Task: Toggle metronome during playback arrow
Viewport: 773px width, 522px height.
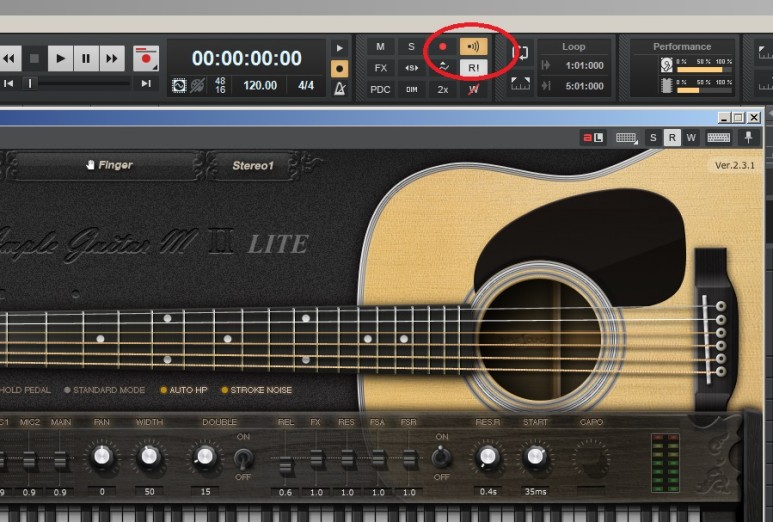Action: (x=340, y=48)
